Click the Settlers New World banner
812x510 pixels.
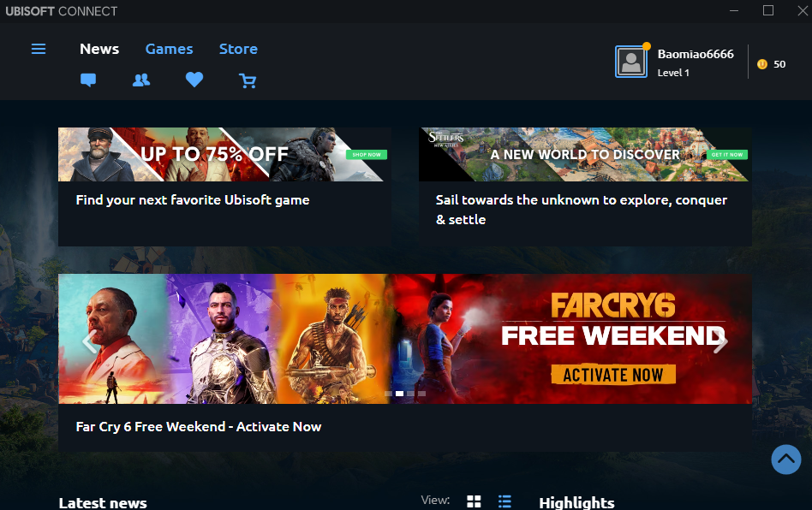click(x=585, y=154)
